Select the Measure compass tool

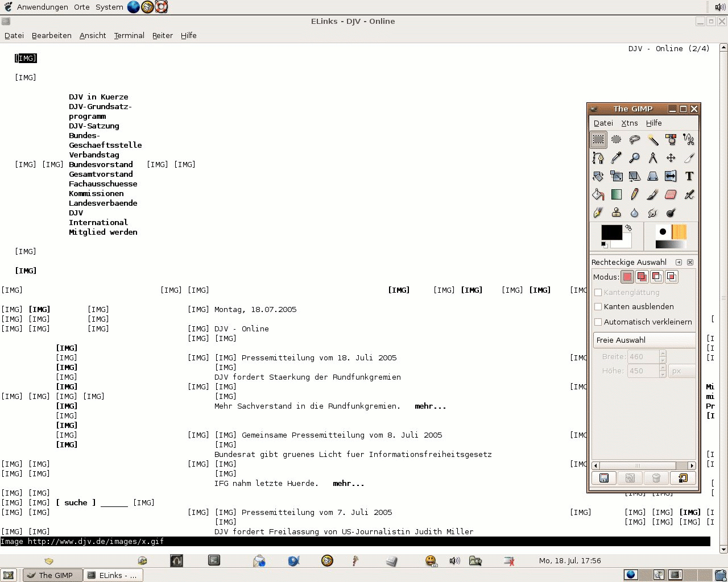(x=653, y=158)
